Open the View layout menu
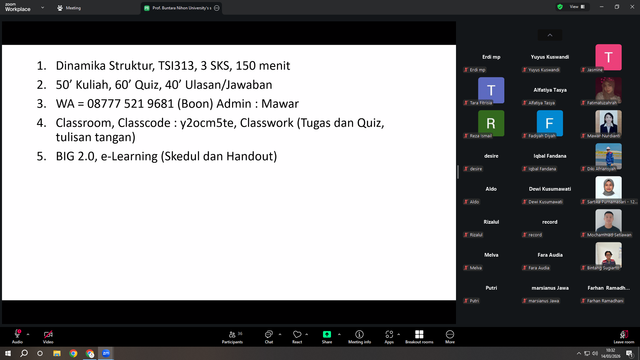 tap(577, 7)
